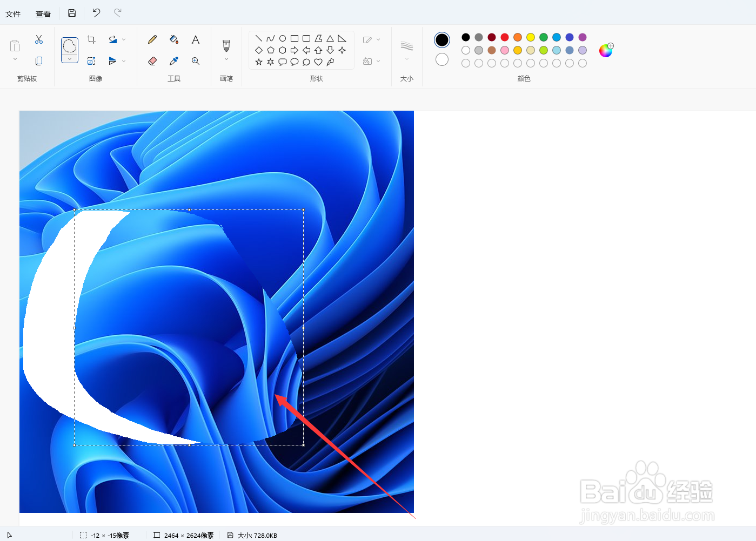Choose the green palette color

(544, 37)
